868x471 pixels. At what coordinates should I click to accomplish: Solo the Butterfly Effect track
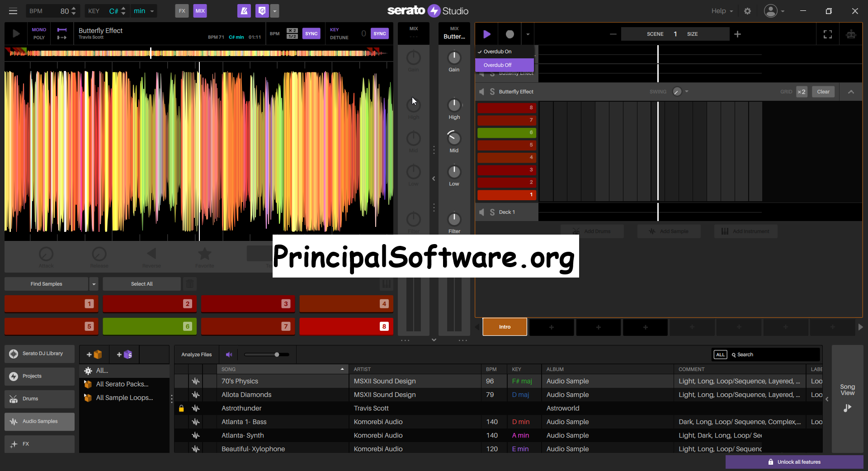pos(492,92)
